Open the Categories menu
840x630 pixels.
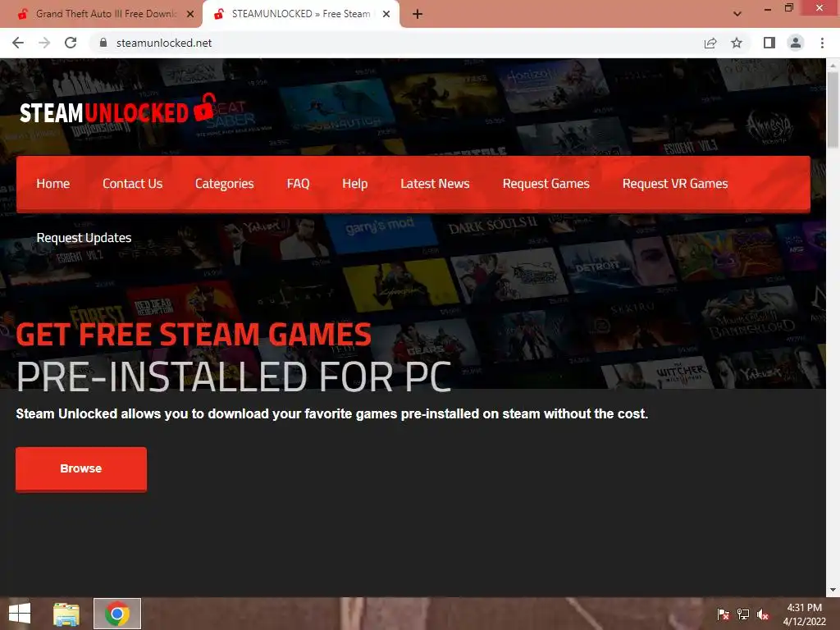[225, 184]
